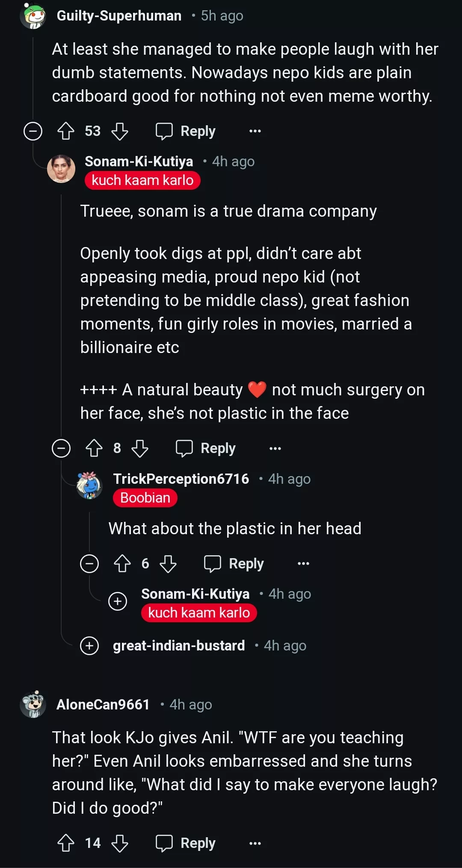Image resolution: width=462 pixels, height=868 pixels.
Task: Upvote Guilty-Superhuman's comment
Action: pyautogui.click(x=65, y=131)
